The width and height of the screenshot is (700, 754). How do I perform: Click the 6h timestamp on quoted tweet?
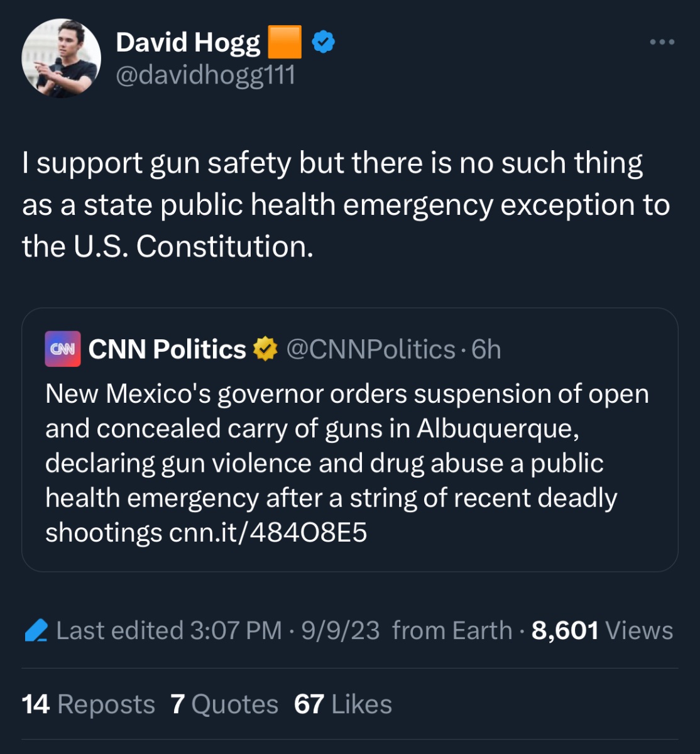tap(486, 349)
